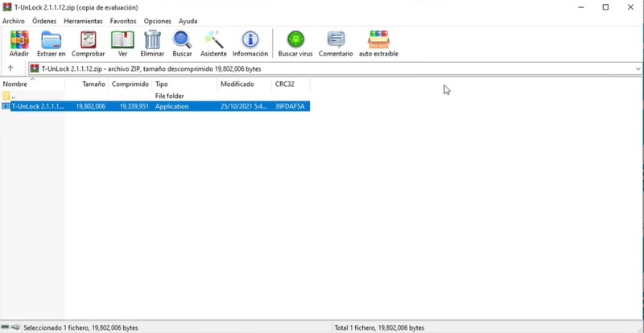Select the parent folder '..' row
644x333 pixels.
click(155, 96)
